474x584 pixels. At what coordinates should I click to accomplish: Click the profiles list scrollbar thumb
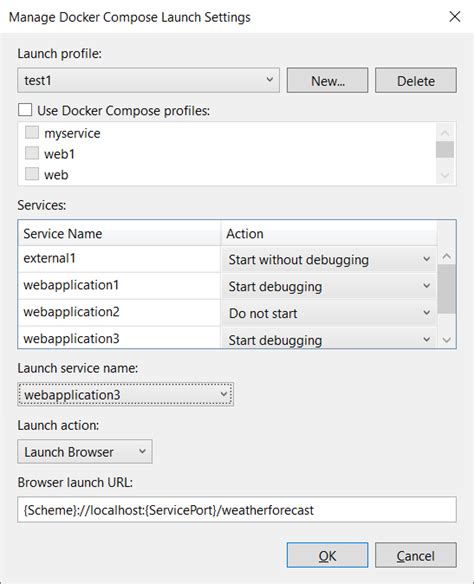445,150
